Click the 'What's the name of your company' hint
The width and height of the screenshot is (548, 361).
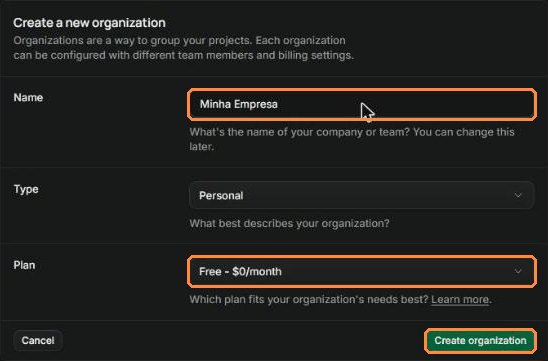click(x=352, y=139)
